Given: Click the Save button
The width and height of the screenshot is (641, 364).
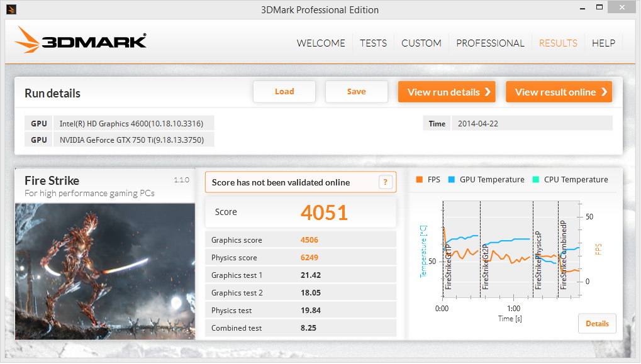Looking at the screenshot, I should 357,92.
